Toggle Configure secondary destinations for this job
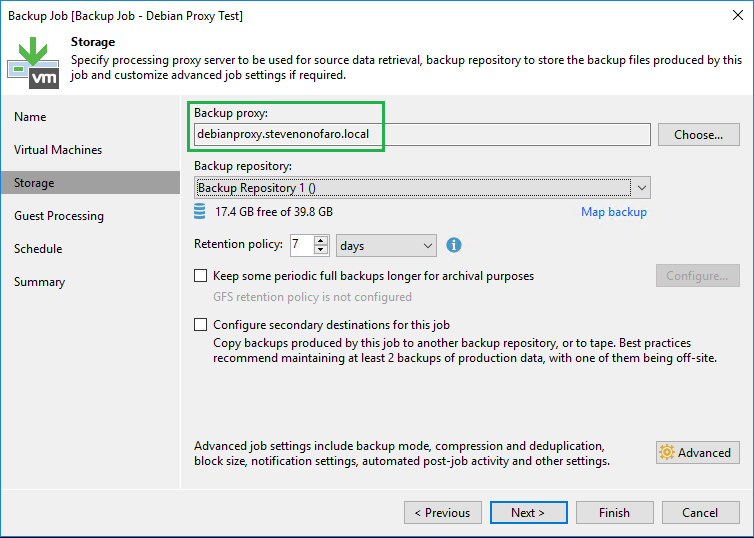The image size is (754, 538). (201, 325)
